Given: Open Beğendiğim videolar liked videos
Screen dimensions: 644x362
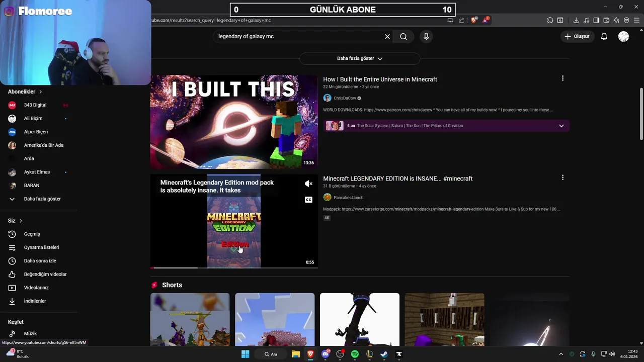Looking at the screenshot, I should (x=39, y=274).
